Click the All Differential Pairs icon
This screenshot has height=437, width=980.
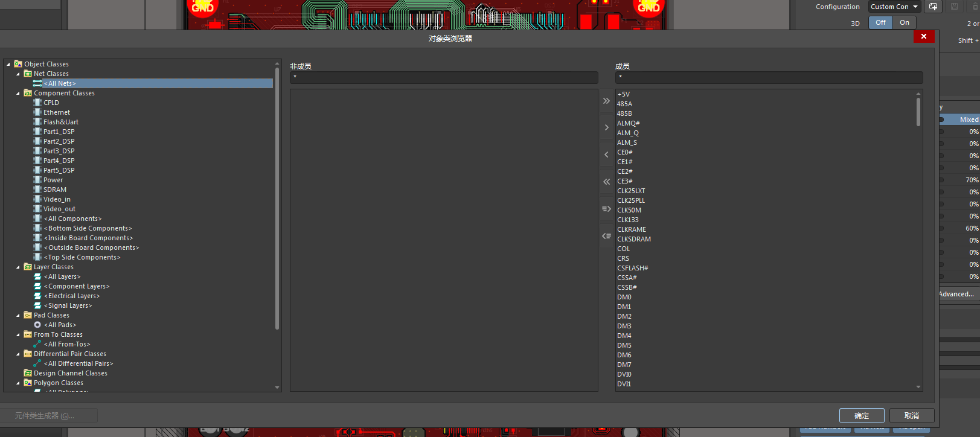[37, 363]
